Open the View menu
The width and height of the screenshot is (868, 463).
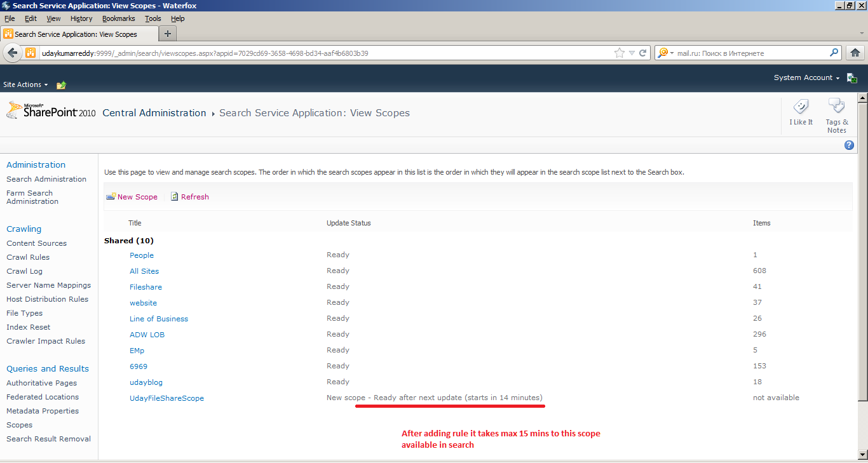click(x=53, y=18)
